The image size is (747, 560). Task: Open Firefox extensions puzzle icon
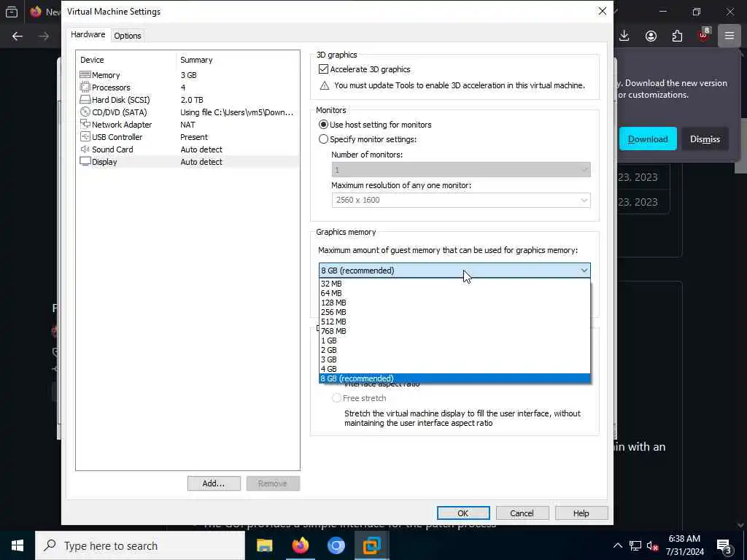pyautogui.click(x=677, y=36)
